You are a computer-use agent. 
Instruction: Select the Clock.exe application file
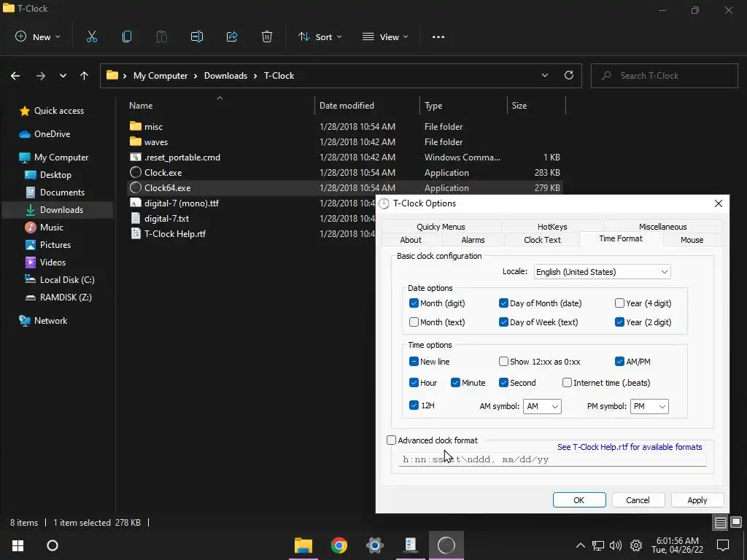163,172
